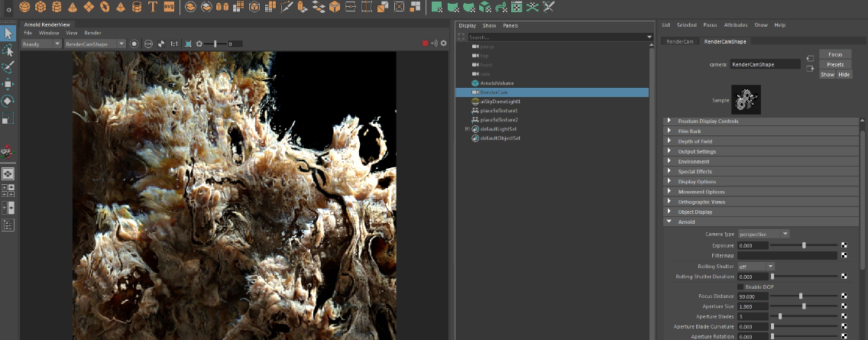Click the red stop render icon
Viewport: 868px width, 340px height.
click(426, 44)
